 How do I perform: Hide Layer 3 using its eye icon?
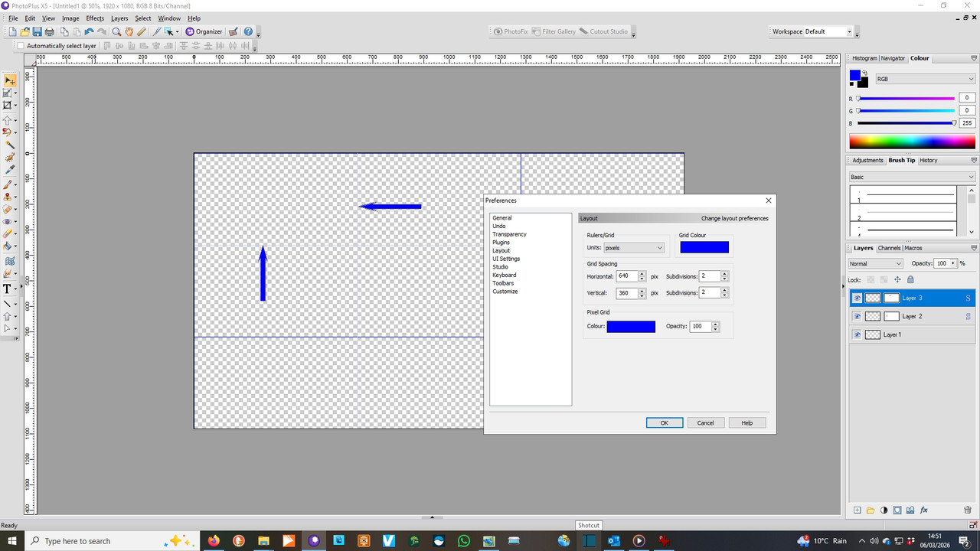point(857,298)
